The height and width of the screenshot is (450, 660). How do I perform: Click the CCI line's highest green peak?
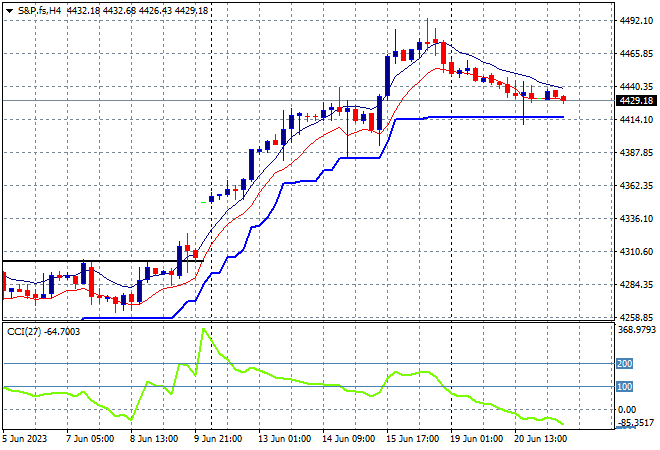point(204,329)
